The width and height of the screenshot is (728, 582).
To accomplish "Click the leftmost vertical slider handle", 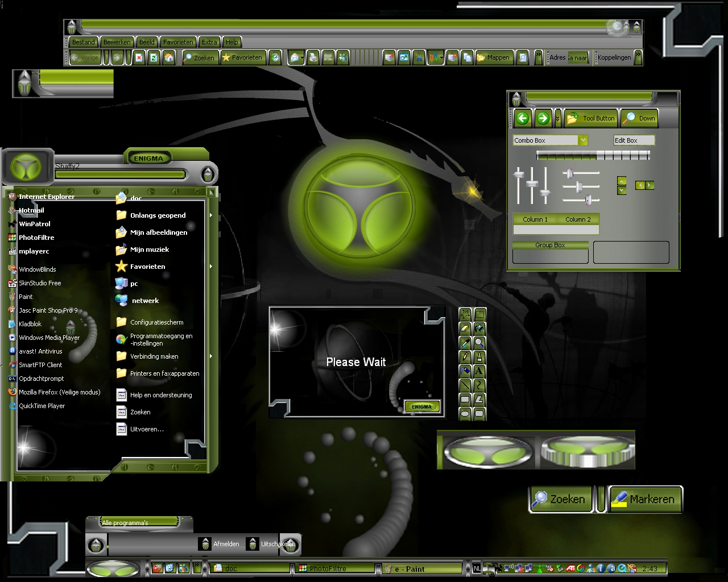I will pos(519,175).
